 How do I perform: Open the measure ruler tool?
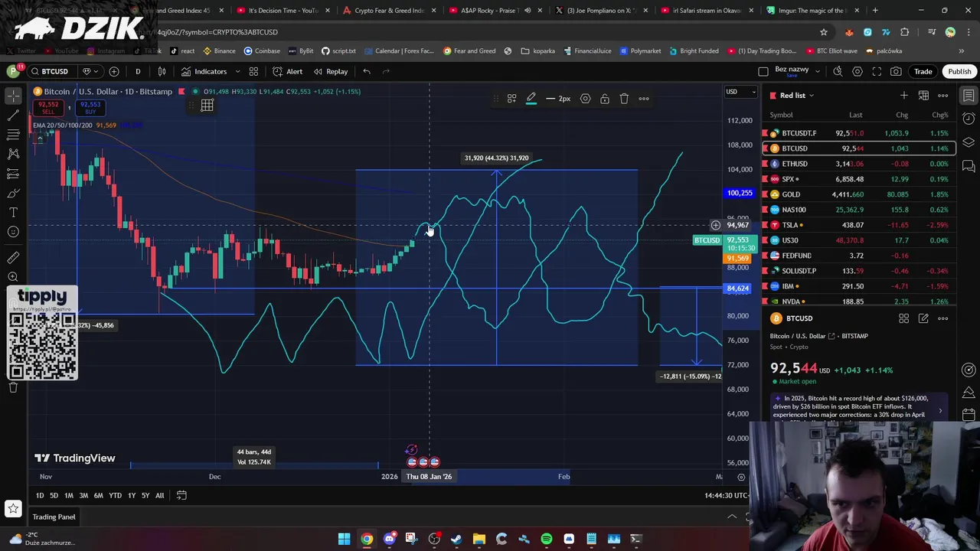[x=13, y=258]
